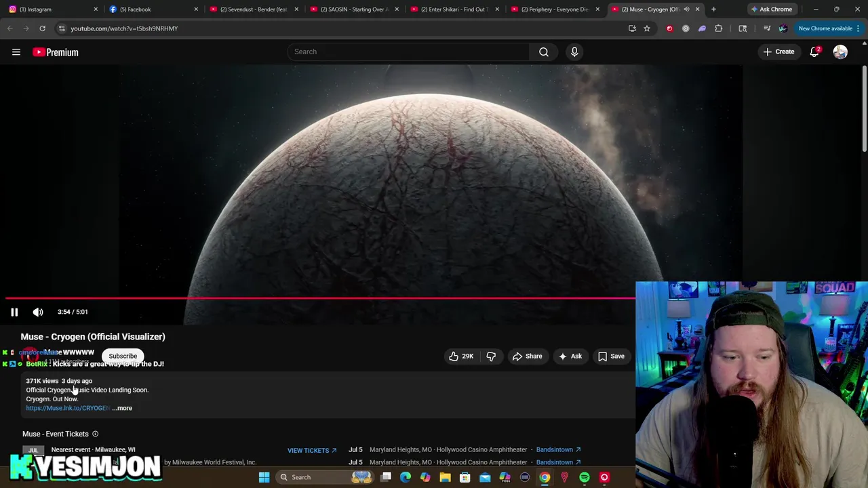The width and height of the screenshot is (868, 488).
Task: Open the red circular extension icon
Action: click(x=669, y=28)
